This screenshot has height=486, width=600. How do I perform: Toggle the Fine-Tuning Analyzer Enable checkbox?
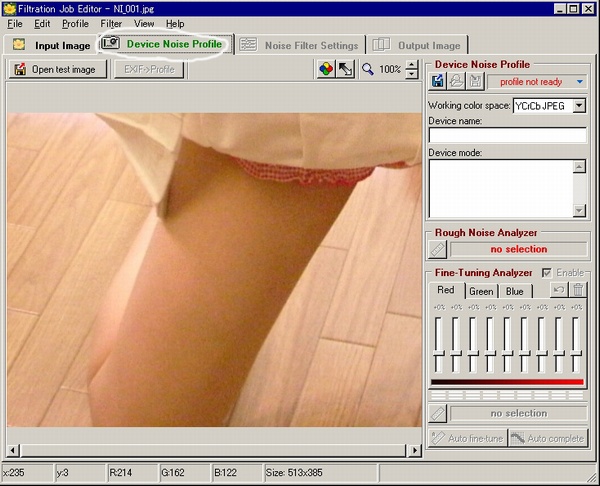coord(547,272)
